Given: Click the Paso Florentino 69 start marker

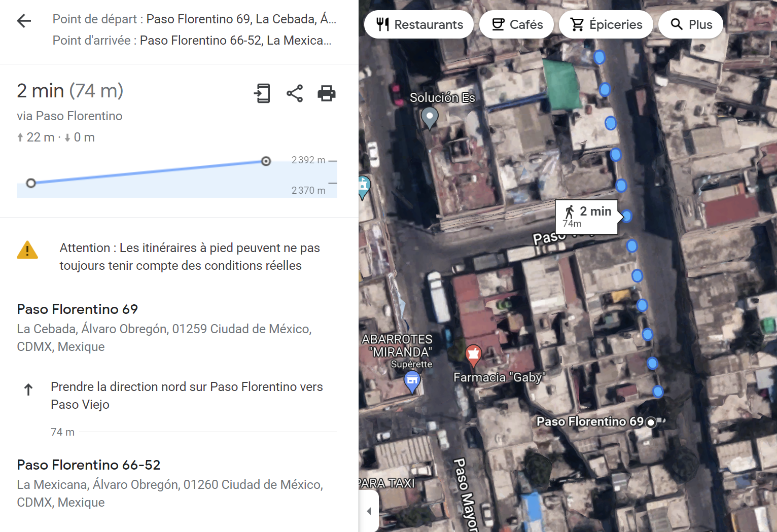Looking at the screenshot, I should pyautogui.click(x=651, y=422).
